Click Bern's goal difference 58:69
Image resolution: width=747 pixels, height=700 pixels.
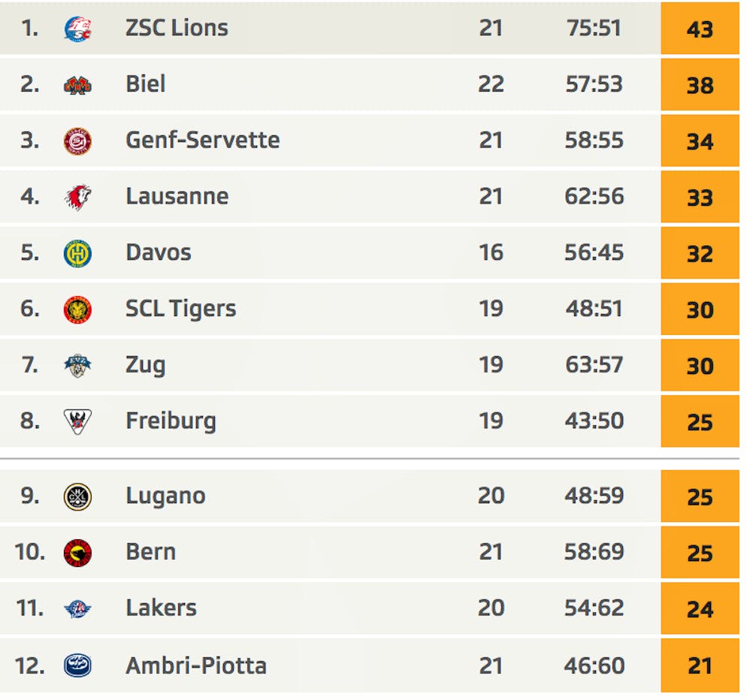(x=594, y=552)
